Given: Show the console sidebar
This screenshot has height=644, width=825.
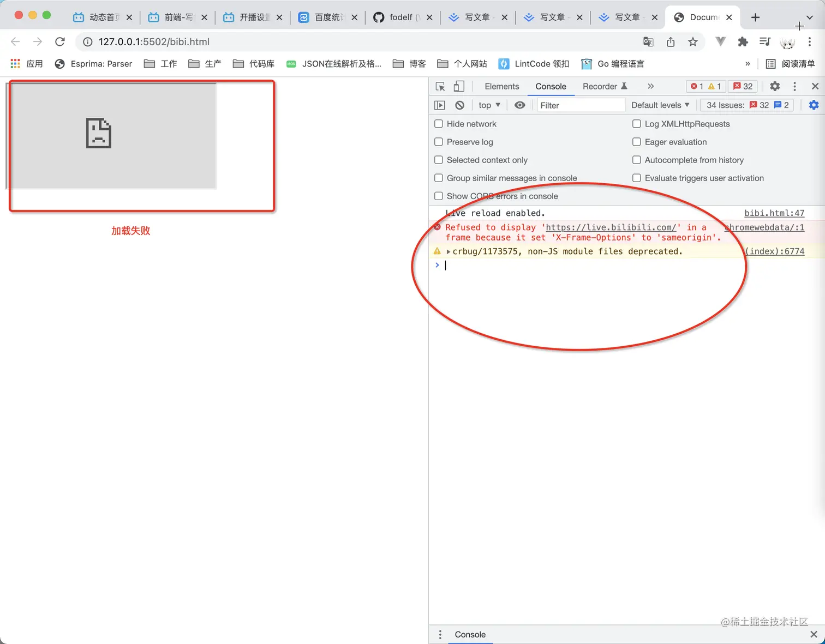Looking at the screenshot, I should tap(440, 105).
